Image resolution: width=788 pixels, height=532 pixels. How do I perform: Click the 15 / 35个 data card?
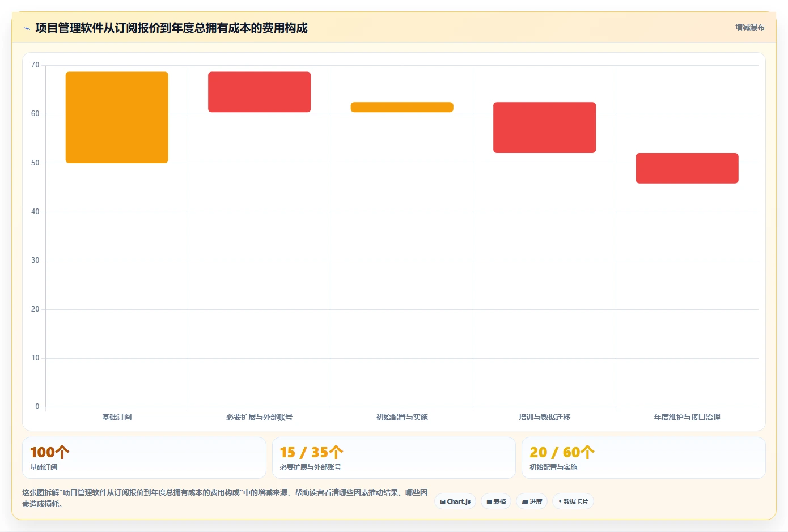pos(394,458)
